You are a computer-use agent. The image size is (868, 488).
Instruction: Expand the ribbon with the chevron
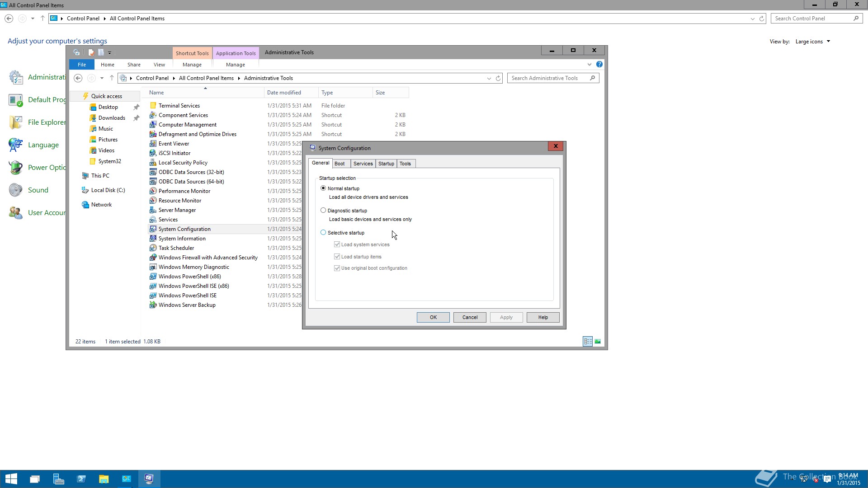590,64
